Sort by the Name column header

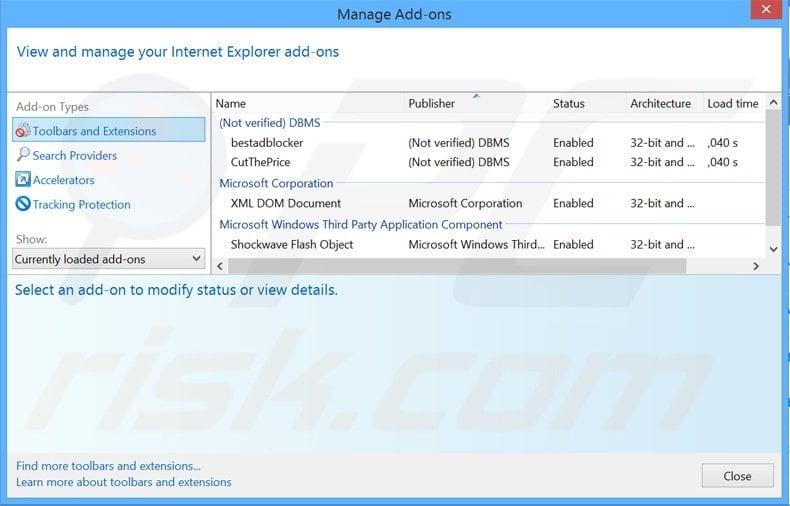point(231,104)
